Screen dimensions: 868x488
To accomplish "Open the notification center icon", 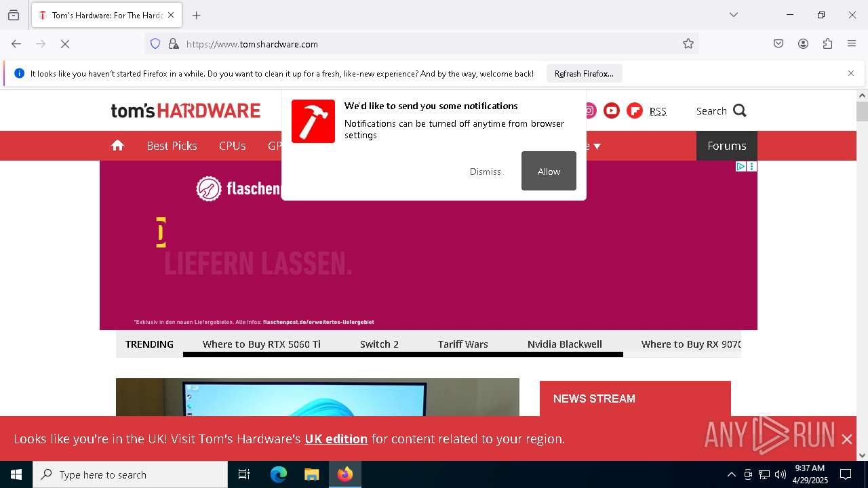I will 846,474.
